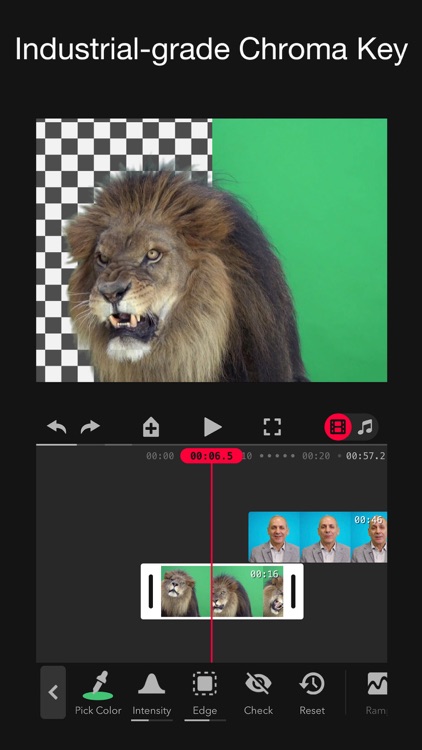The width and height of the screenshot is (422, 750).
Task: Open the Intensity adjustment
Action: coord(152,693)
